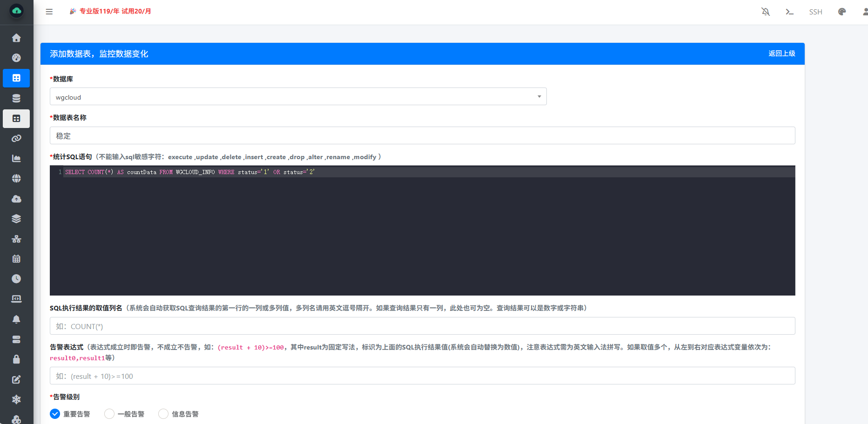The height and width of the screenshot is (424, 868).
Task: Click the globe icon in the sidebar
Action: [16, 178]
